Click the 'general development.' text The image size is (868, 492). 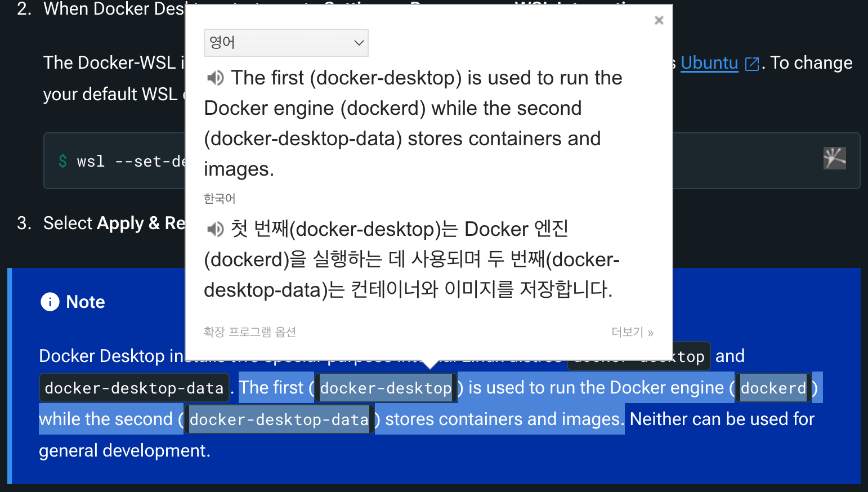pyautogui.click(x=124, y=450)
